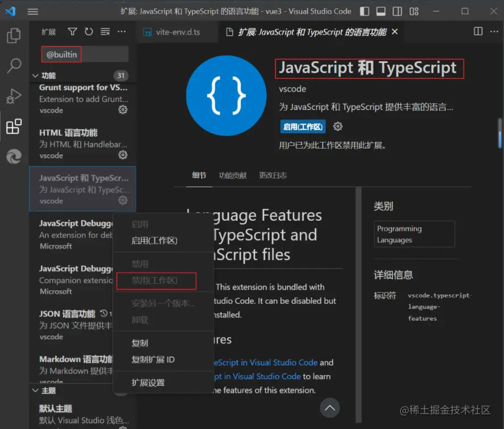Image resolution: width=504 pixels, height=429 pixels.
Task: Open gear icon beside 启用(工作区) button
Action: 338,127
